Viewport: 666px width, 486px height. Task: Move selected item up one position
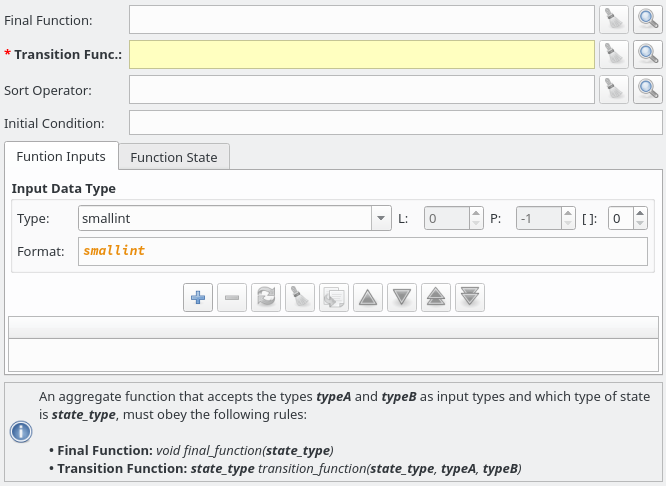(368, 297)
